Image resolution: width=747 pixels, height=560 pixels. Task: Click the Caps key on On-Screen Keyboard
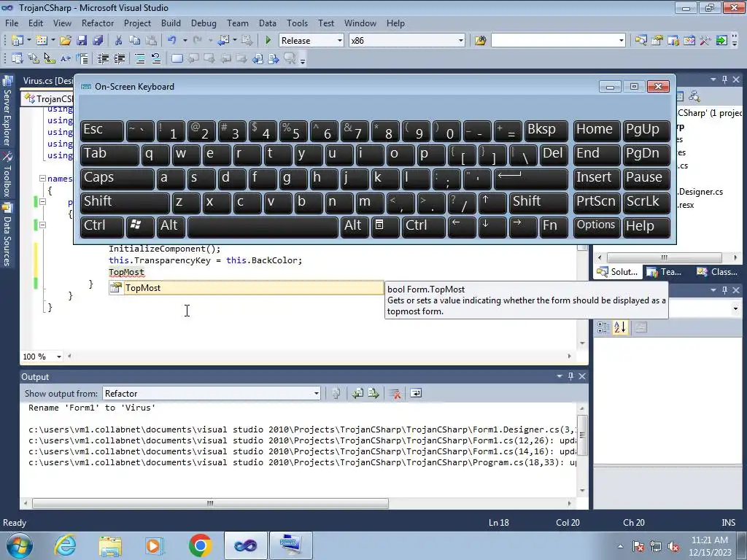pos(117,178)
